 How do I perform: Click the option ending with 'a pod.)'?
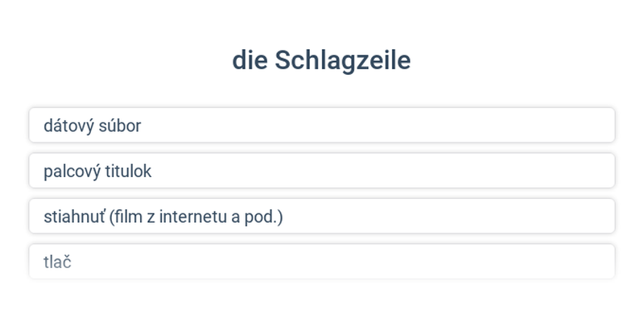click(321, 216)
